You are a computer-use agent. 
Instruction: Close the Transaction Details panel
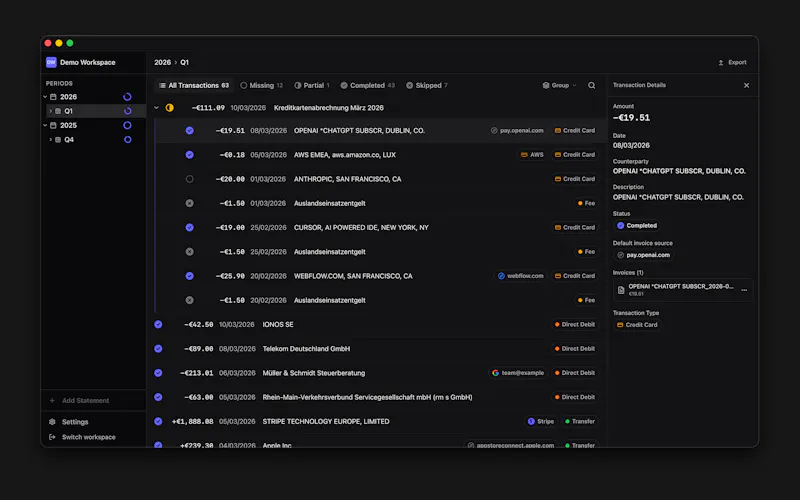(x=746, y=85)
